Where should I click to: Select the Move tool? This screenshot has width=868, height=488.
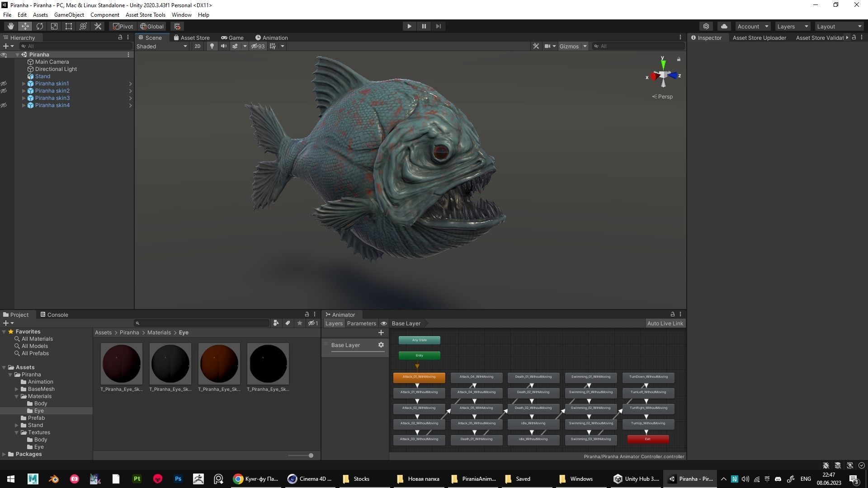25,26
